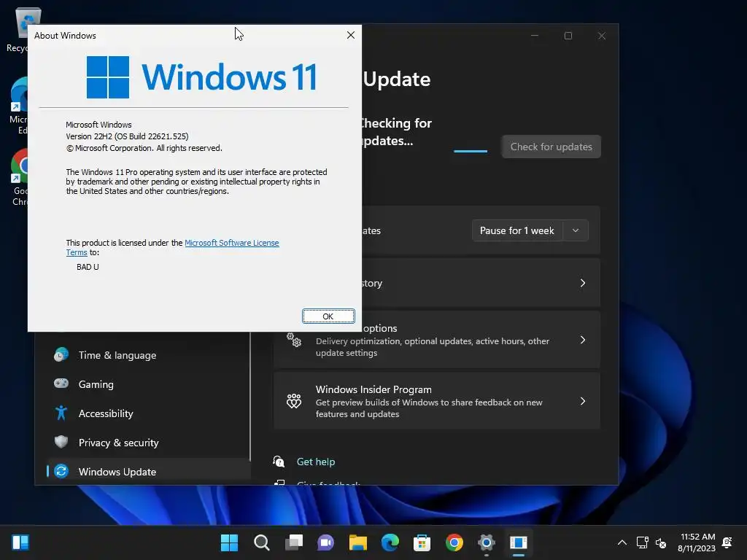Click the Gaming controller icon
The height and width of the screenshot is (560, 747).
(x=61, y=384)
